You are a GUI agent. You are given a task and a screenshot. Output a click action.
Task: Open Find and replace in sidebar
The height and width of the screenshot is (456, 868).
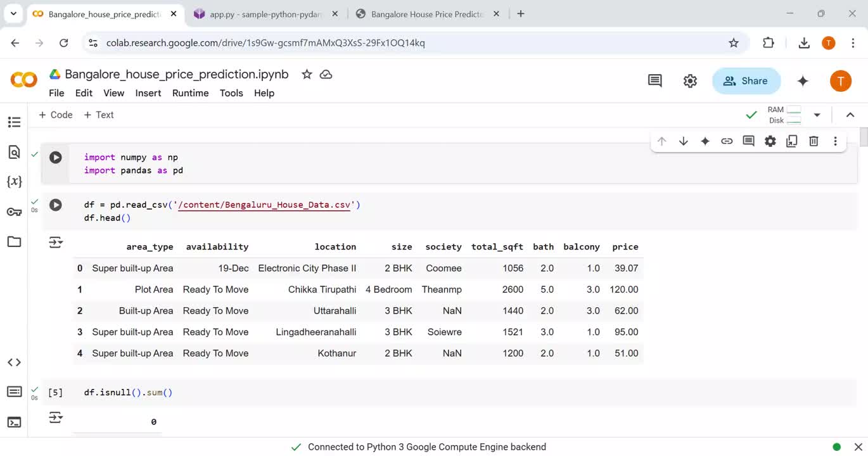coord(14,152)
